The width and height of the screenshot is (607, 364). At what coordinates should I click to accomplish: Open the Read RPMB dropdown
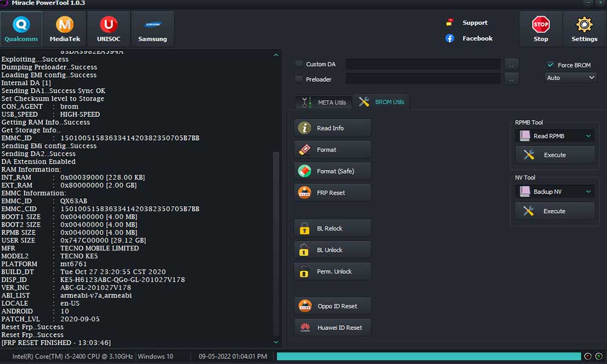[555, 136]
